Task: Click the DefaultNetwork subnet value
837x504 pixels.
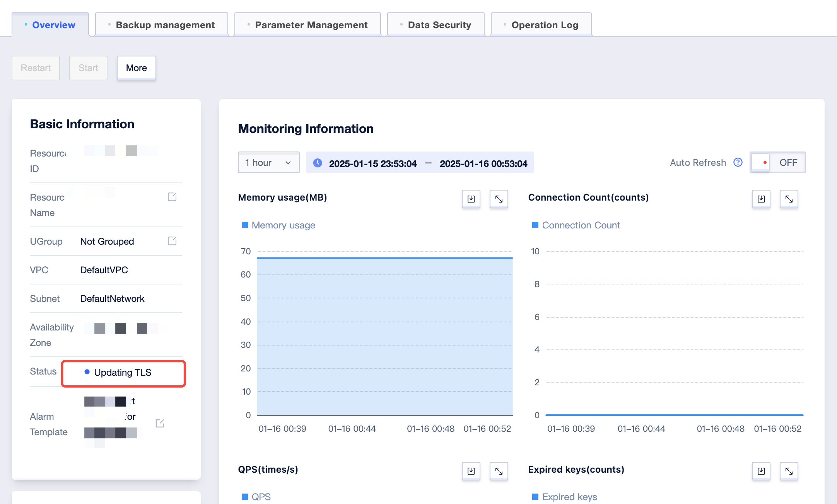Action: [x=112, y=298]
